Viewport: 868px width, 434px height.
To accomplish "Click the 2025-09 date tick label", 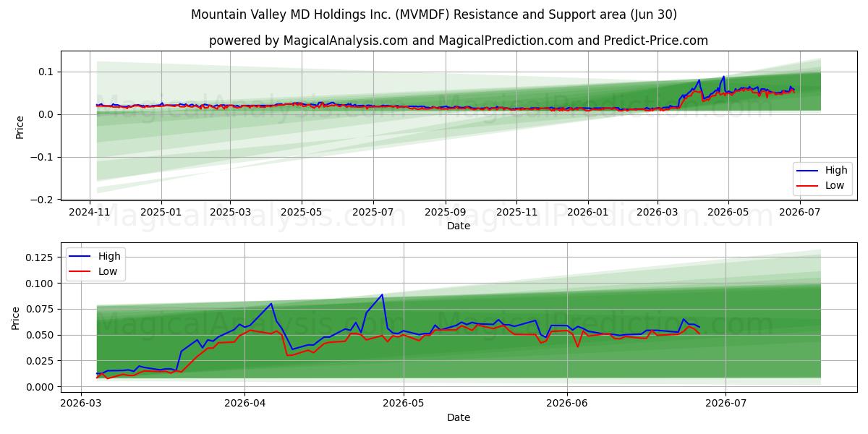I will click(446, 212).
